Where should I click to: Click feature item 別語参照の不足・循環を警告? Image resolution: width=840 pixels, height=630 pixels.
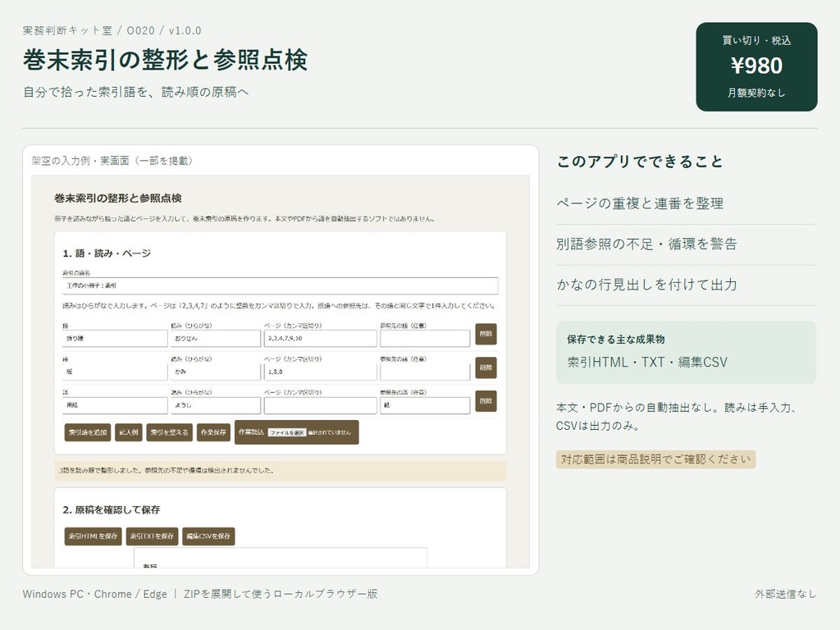(x=646, y=244)
